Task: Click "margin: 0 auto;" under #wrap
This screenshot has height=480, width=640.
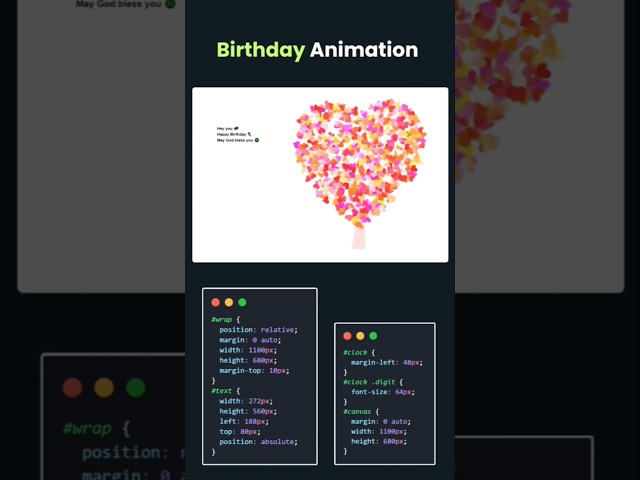Action: click(x=250, y=340)
